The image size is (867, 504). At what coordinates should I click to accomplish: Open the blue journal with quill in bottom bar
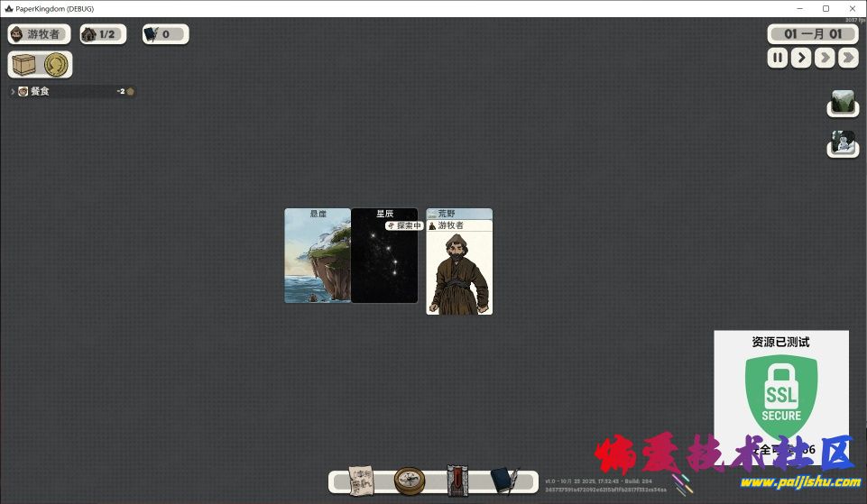click(503, 481)
